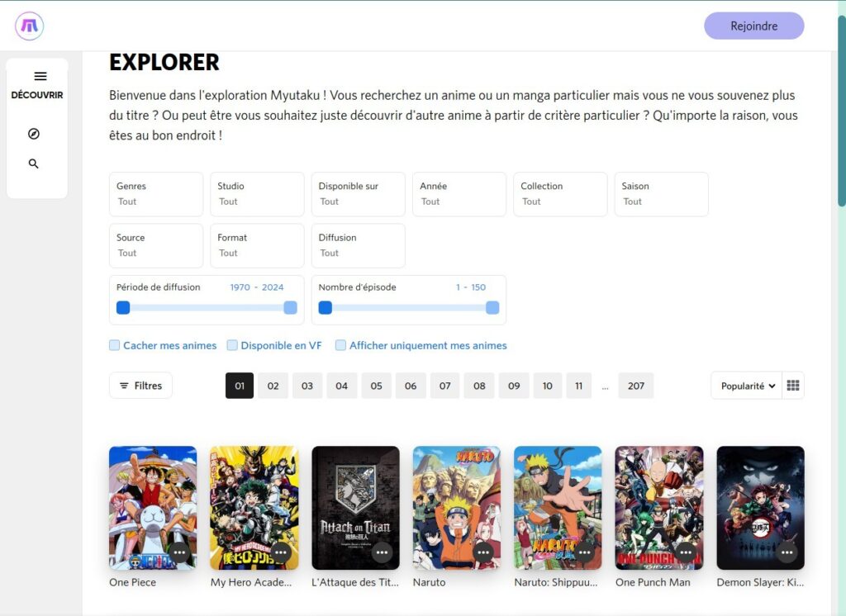Click the Rejoindre button
This screenshot has height=616, width=846.
point(753,26)
